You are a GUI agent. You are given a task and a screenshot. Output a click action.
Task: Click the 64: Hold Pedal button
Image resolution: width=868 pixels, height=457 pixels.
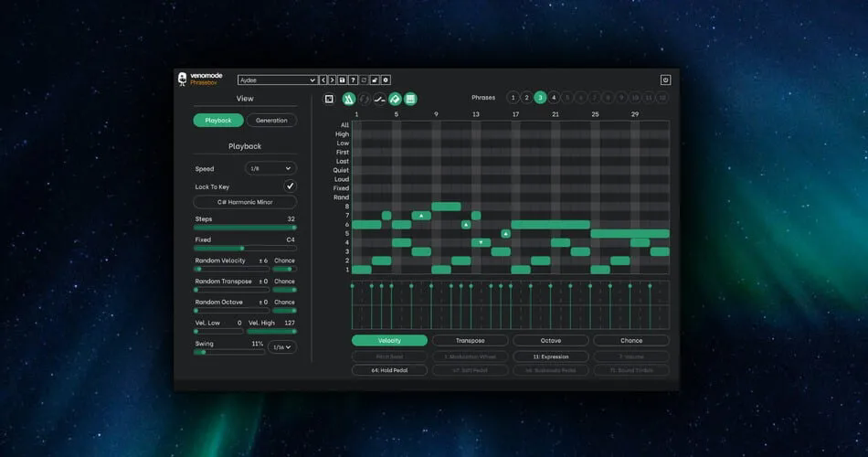tap(389, 370)
